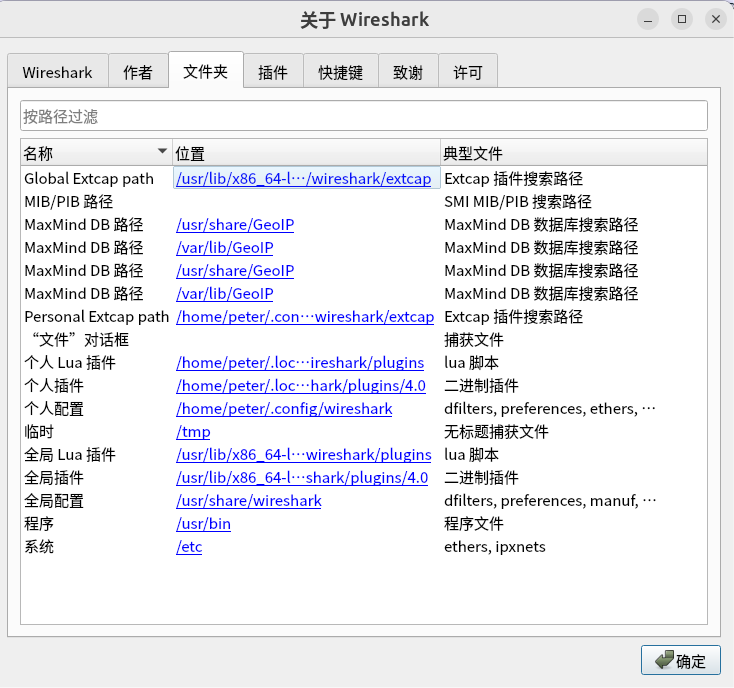
Task: Click the 按路径过滤 filter field
Action: pyautogui.click(x=363, y=116)
